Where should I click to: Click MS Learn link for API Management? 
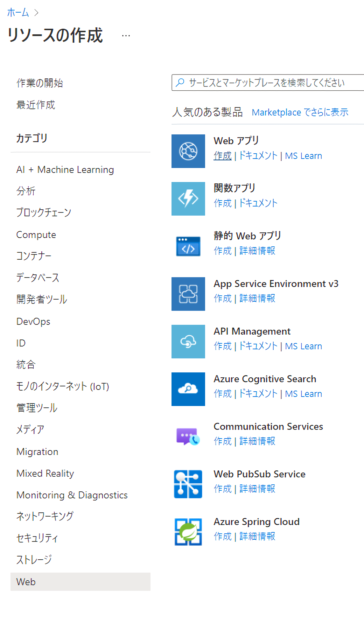pos(303,346)
